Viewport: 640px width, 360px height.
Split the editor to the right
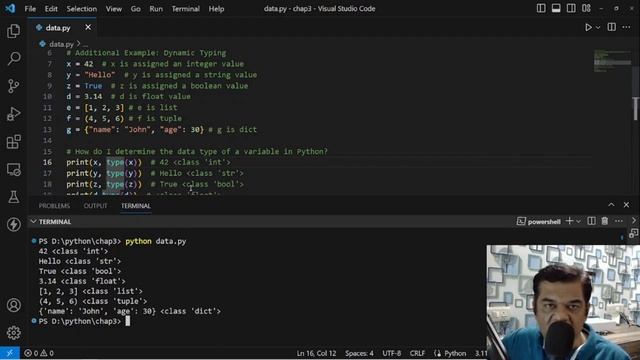point(611,27)
